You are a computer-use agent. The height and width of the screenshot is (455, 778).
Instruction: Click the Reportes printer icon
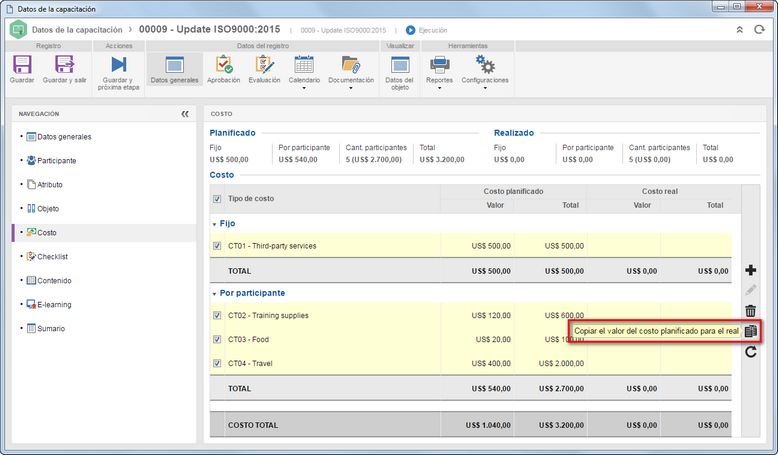click(440, 65)
